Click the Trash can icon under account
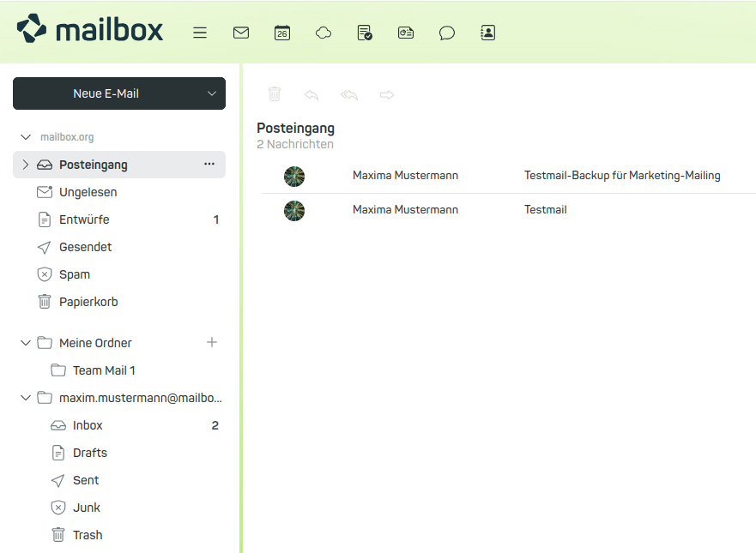The width and height of the screenshot is (756, 553). (57, 535)
